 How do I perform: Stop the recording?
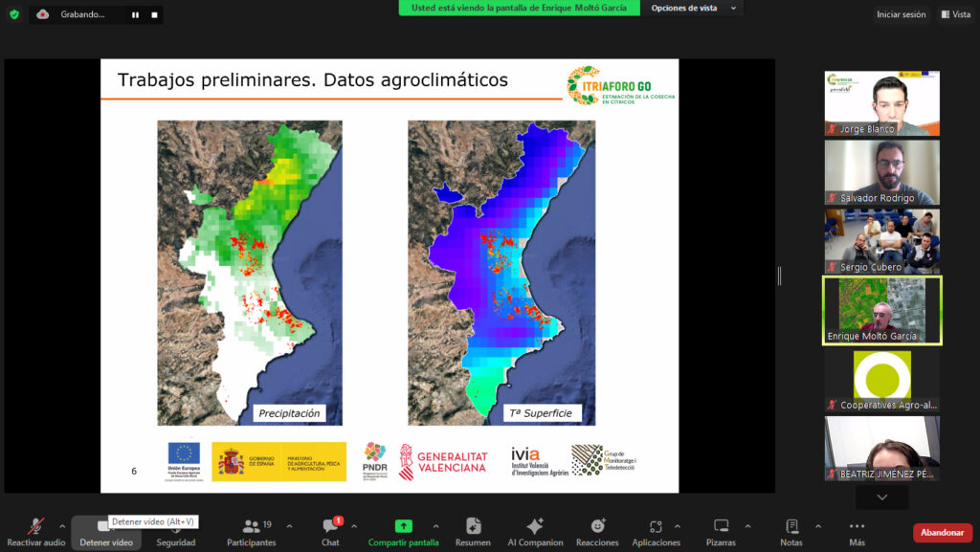pos(154,14)
